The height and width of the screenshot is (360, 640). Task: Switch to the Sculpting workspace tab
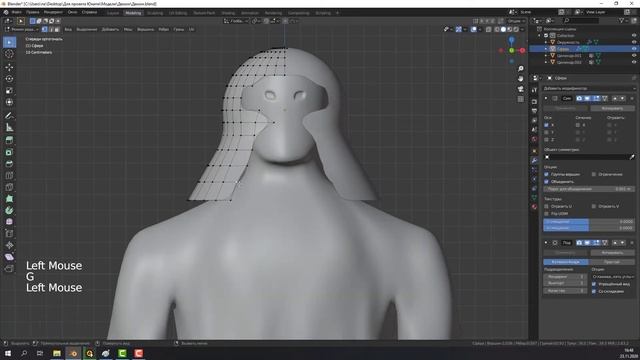click(x=155, y=13)
